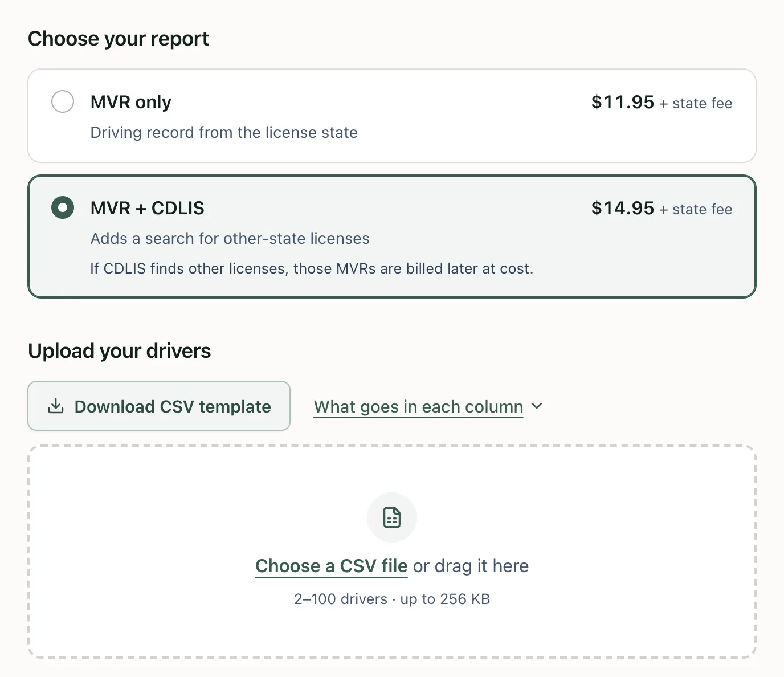This screenshot has width=784, height=677.
Task: Click '2–100 drivers · up to 256 KB' text
Action: [x=392, y=599]
